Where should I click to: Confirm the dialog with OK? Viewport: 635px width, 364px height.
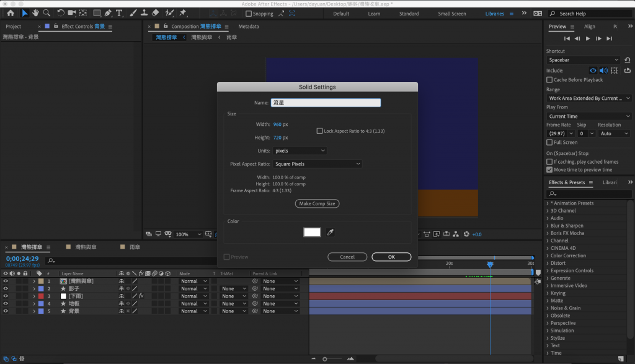[391, 257]
